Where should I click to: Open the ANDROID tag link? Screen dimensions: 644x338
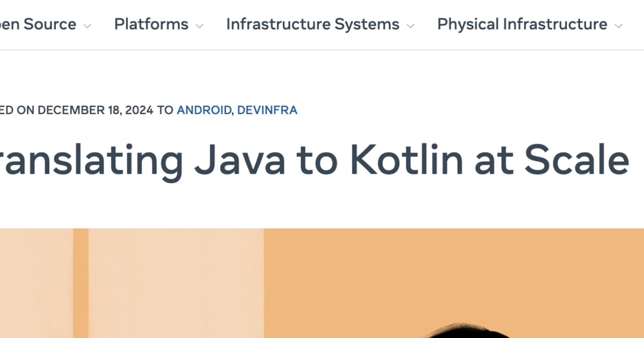tap(203, 110)
